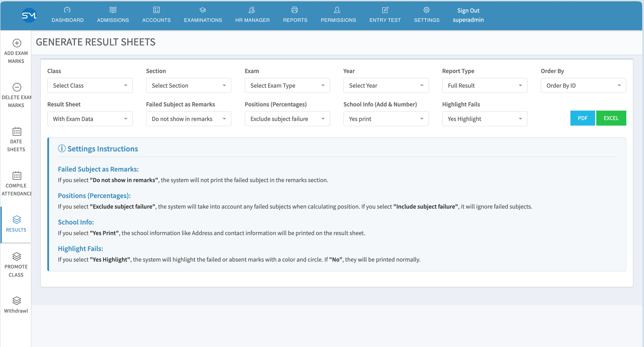
Task: Click the superadmin username
Action: pyautogui.click(x=468, y=20)
